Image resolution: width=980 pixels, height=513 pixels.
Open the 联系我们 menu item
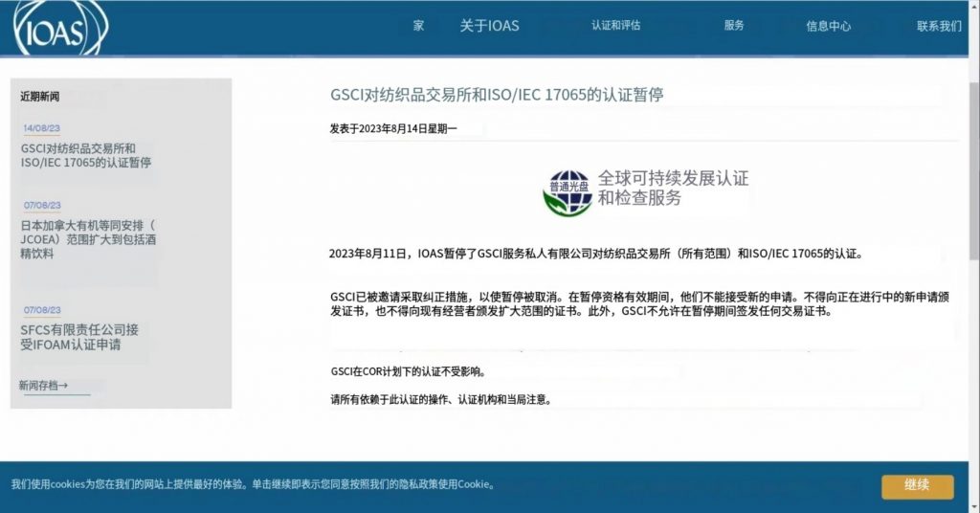(940, 26)
